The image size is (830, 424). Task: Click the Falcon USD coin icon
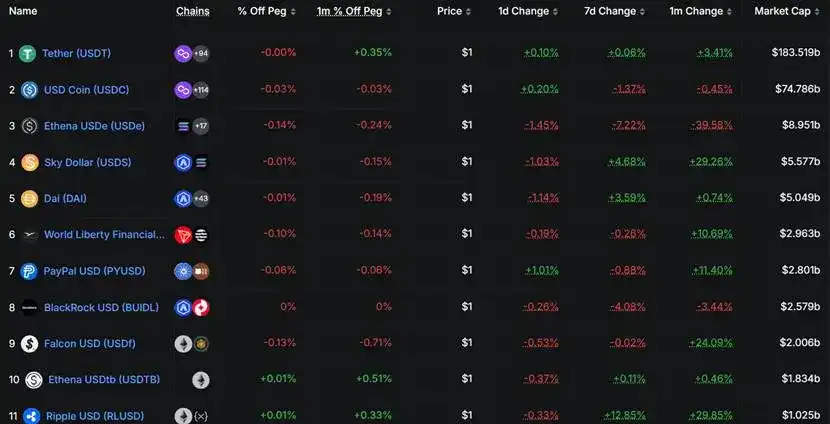point(29,343)
